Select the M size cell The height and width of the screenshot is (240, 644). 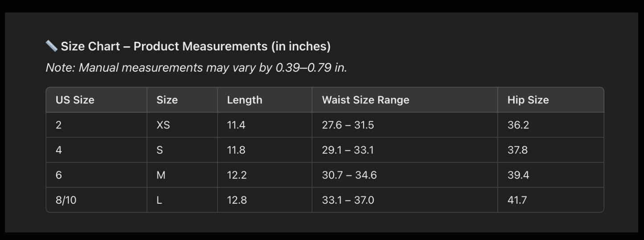(161, 175)
